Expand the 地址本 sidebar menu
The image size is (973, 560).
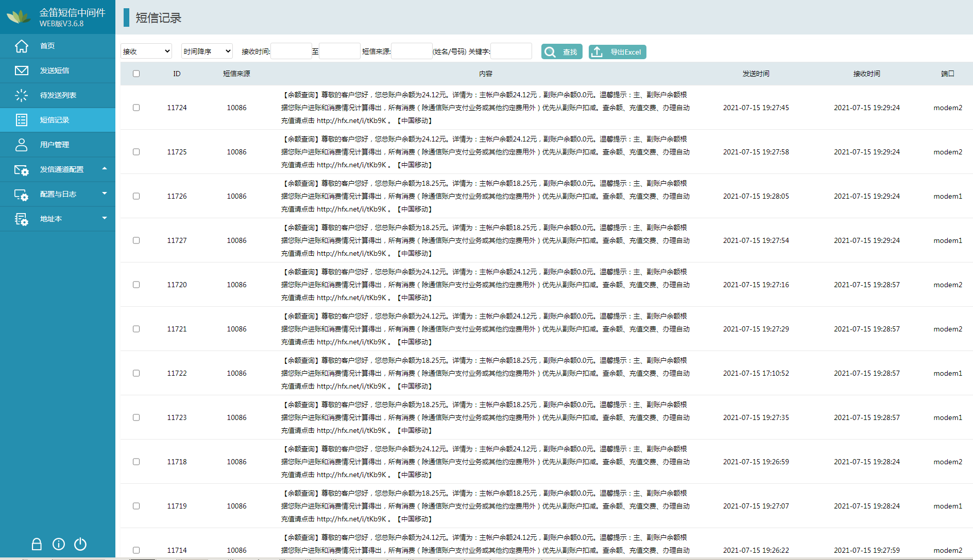(58, 219)
